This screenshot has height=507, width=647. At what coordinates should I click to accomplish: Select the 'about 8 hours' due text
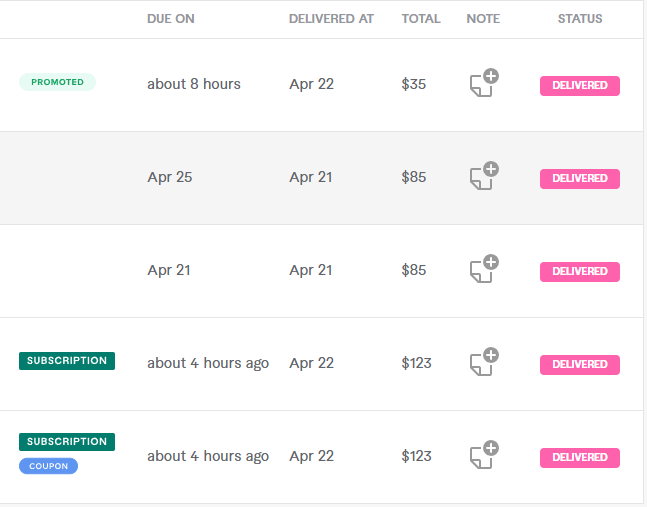pyautogui.click(x=194, y=84)
